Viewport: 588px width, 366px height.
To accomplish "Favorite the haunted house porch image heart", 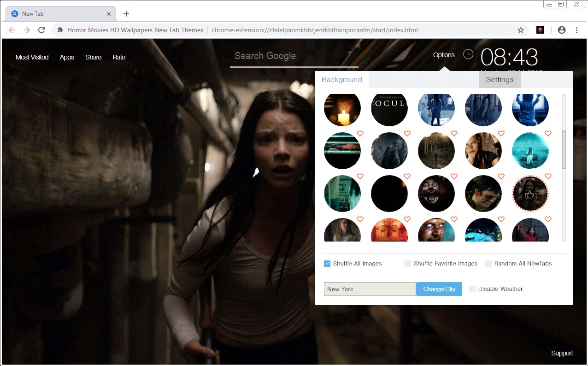I will 454,134.
